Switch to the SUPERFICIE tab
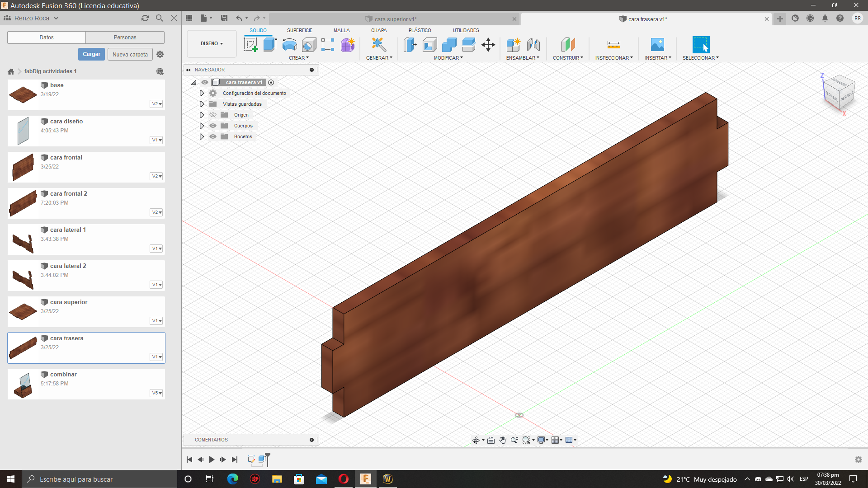Screen dimensions: 868x488 [299, 30]
